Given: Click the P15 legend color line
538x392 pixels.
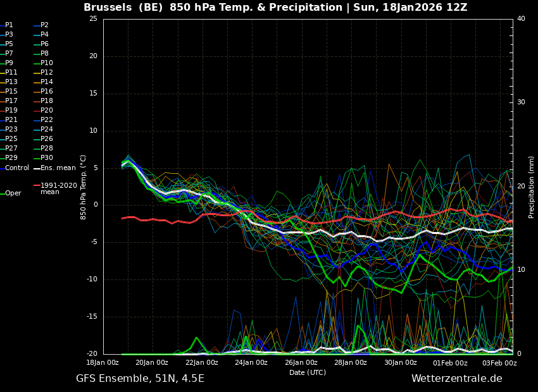Looking at the screenshot, I should coord(3,92).
